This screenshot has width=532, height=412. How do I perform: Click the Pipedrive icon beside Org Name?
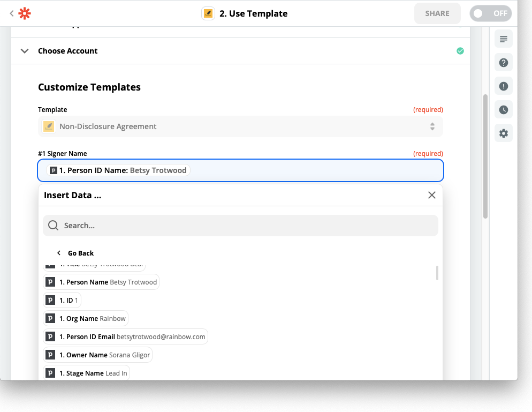tap(50, 318)
